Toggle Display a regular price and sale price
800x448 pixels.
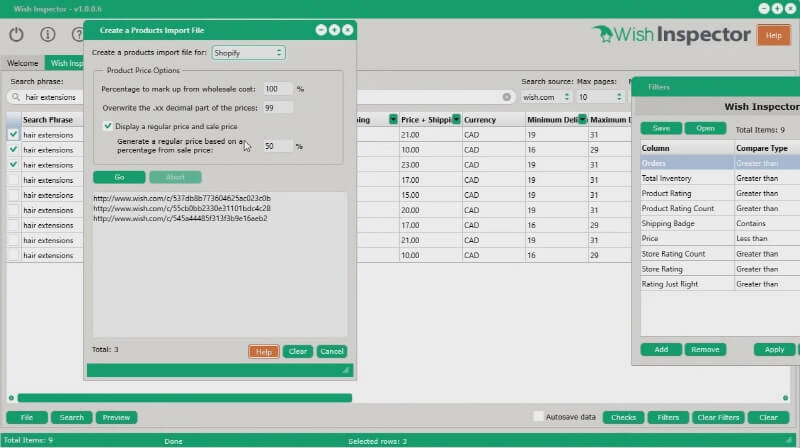(x=108, y=126)
